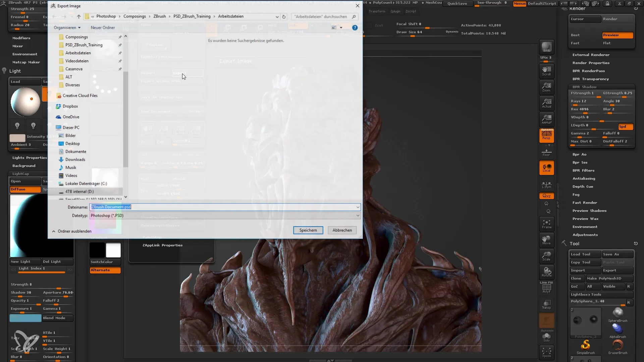Click the Xpose icon
644x362 pixels.
pos(546,353)
